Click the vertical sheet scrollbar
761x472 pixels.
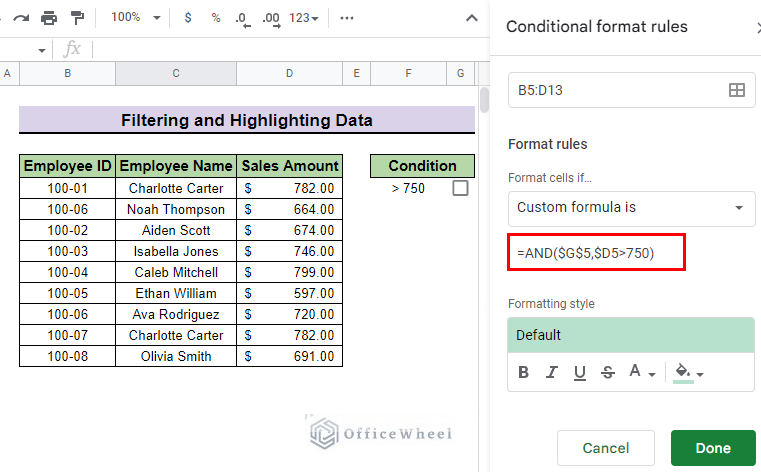click(x=484, y=100)
